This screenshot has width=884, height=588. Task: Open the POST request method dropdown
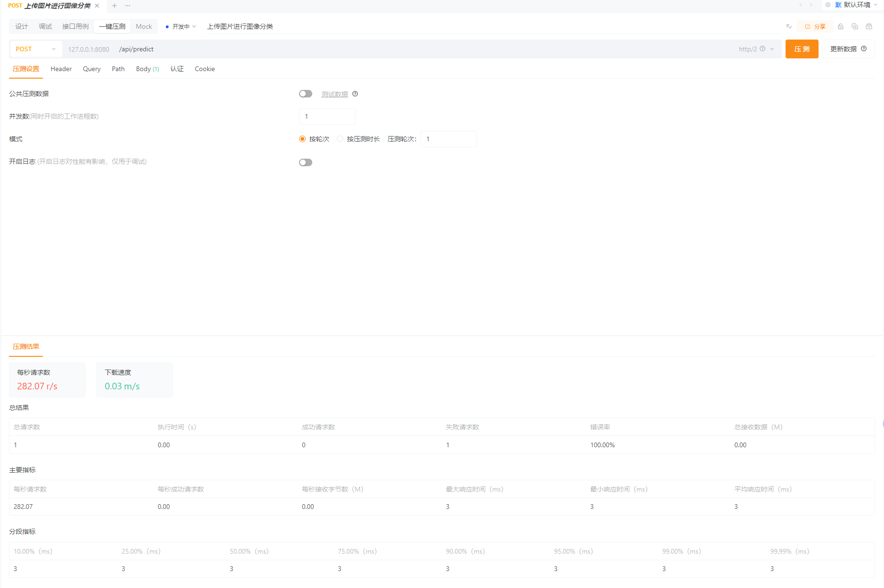[x=36, y=49]
